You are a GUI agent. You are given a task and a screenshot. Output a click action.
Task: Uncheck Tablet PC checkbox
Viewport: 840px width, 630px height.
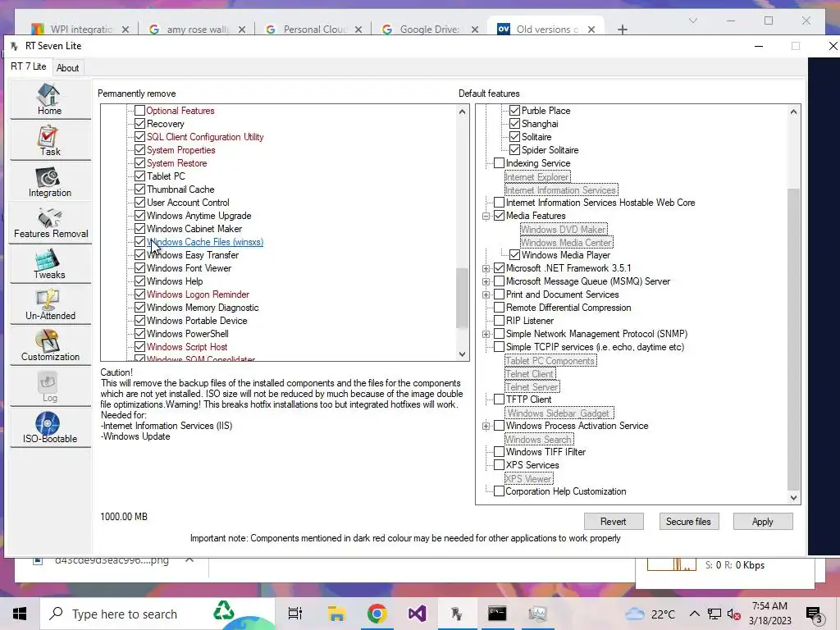click(x=139, y=176)
